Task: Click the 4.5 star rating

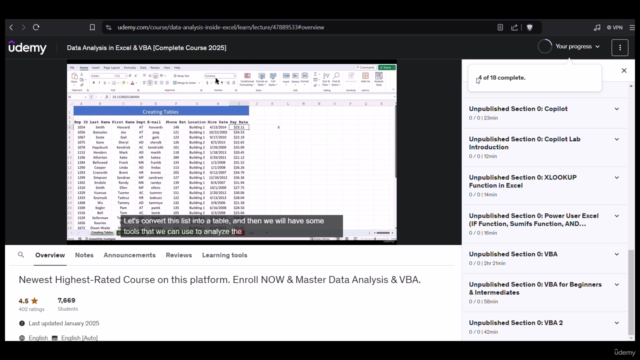Action: click(28, 301)
